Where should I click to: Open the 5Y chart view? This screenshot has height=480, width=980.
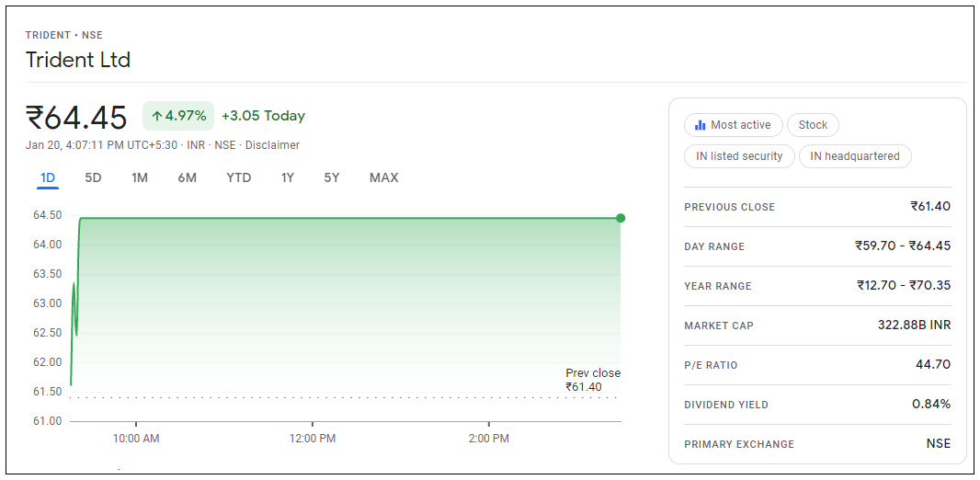coord(332,177)
